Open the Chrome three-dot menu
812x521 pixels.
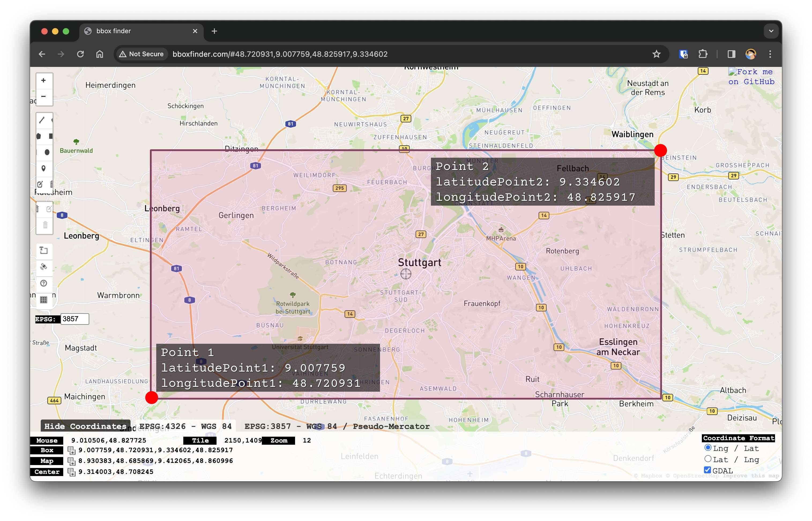pos(770,54)
